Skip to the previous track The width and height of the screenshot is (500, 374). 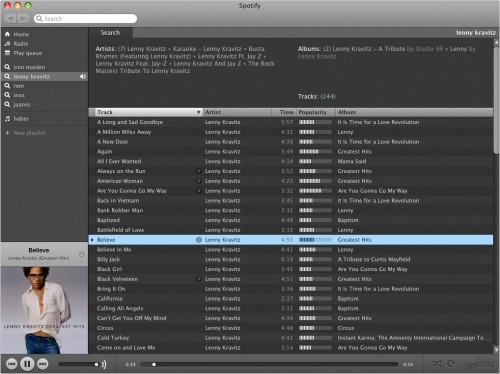pyautogui.click(x=12, y=364)
